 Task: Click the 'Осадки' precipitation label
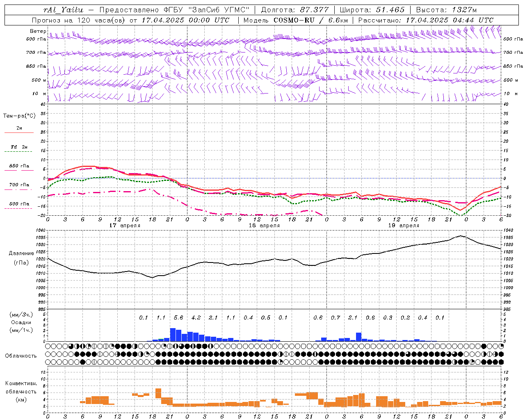21,322
